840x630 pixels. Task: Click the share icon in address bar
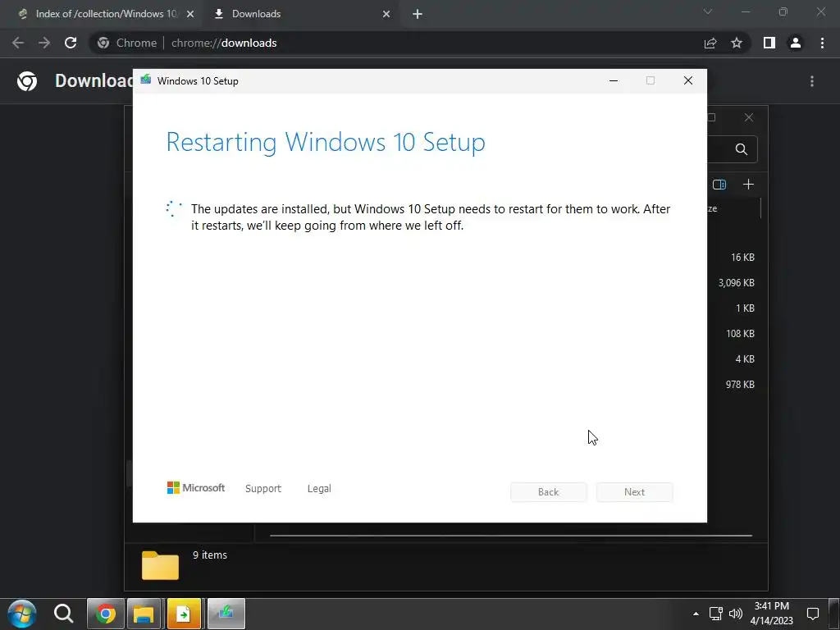click(710, 43)
